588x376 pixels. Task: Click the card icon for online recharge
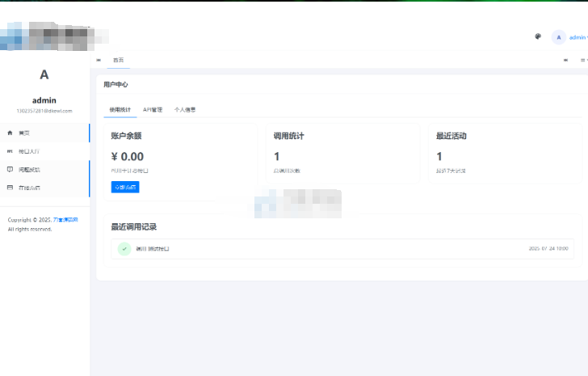pos(10,188)
